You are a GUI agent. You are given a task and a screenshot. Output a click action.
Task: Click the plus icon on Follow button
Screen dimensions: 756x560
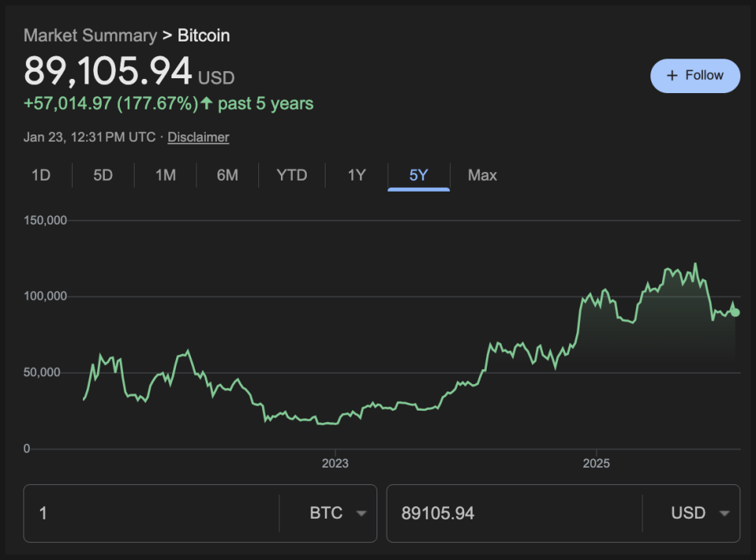(x=671, y=76)
